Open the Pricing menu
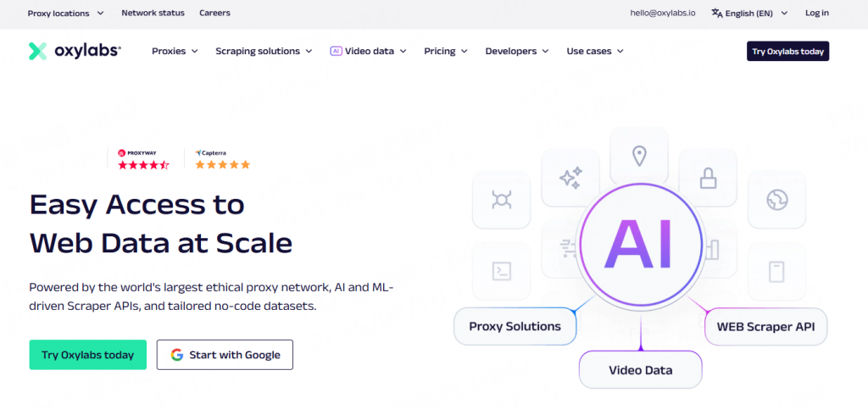 coord(446,51)
